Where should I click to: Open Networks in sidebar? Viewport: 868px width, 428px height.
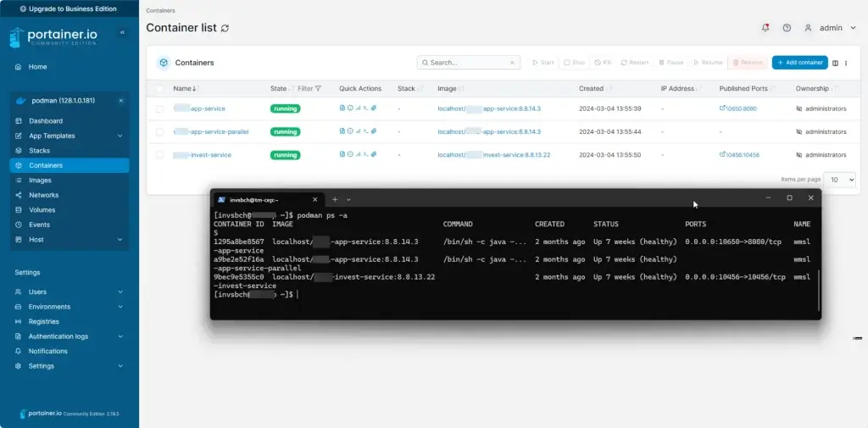pos(70,195)
